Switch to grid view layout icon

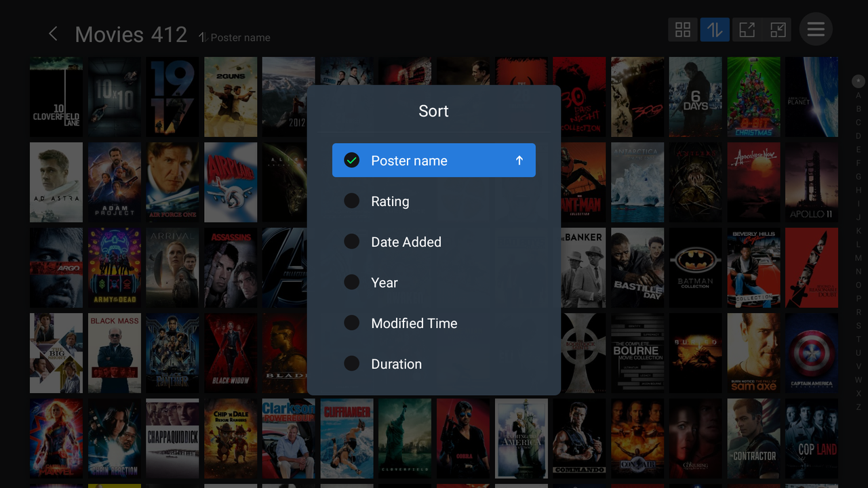click(x=683, y=30)
